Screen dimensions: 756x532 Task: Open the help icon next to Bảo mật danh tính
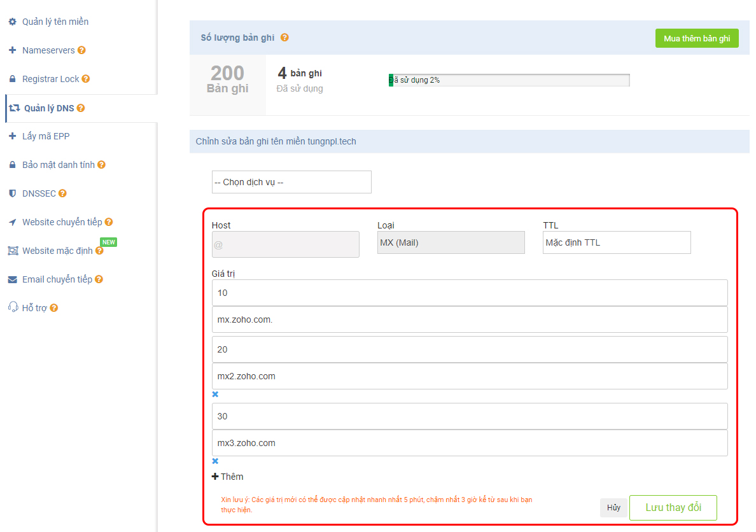[x=101, y=164]
